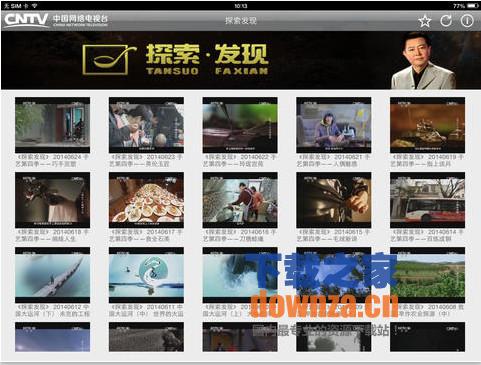Open the 20140616 episode thumbnail
Screen dimensions: 481x365
click(240, 200)
